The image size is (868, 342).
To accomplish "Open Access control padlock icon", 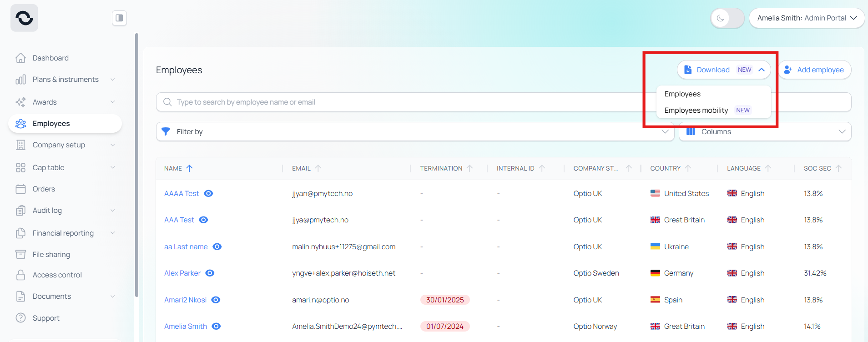I will (20, 275).
